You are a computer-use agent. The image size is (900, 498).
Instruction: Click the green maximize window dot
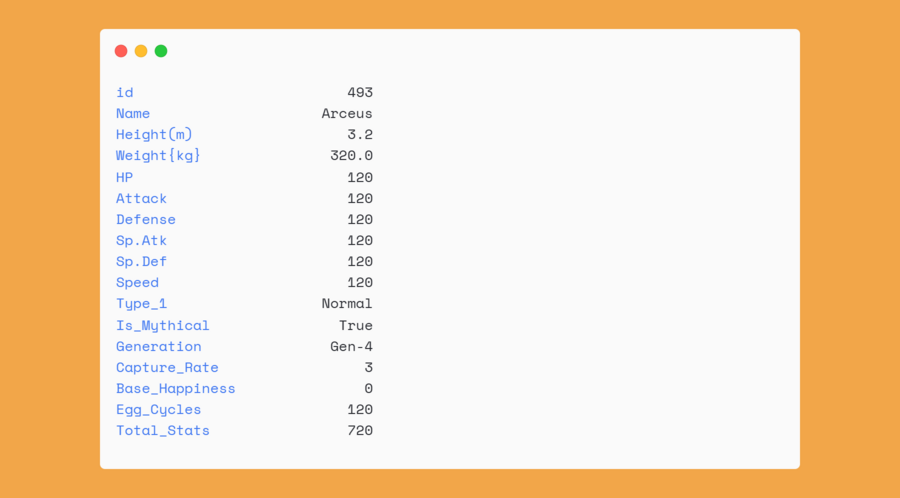[161, 51]
